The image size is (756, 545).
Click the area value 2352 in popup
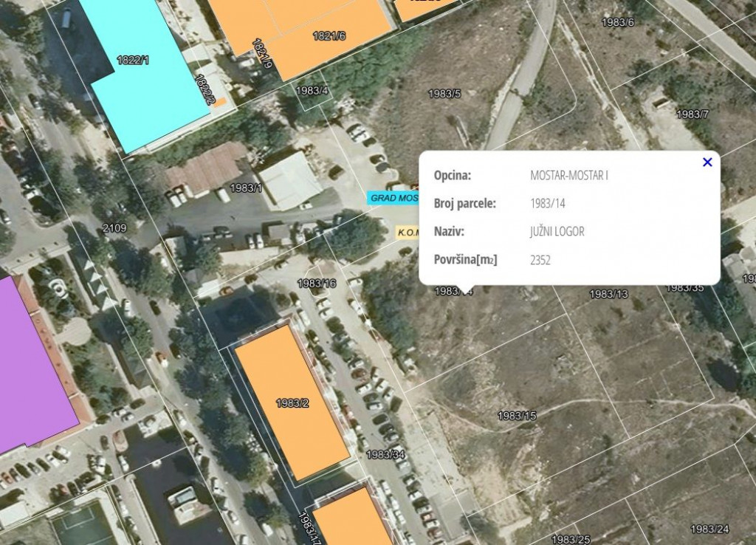pyautogui.click(x=540, y=260)
